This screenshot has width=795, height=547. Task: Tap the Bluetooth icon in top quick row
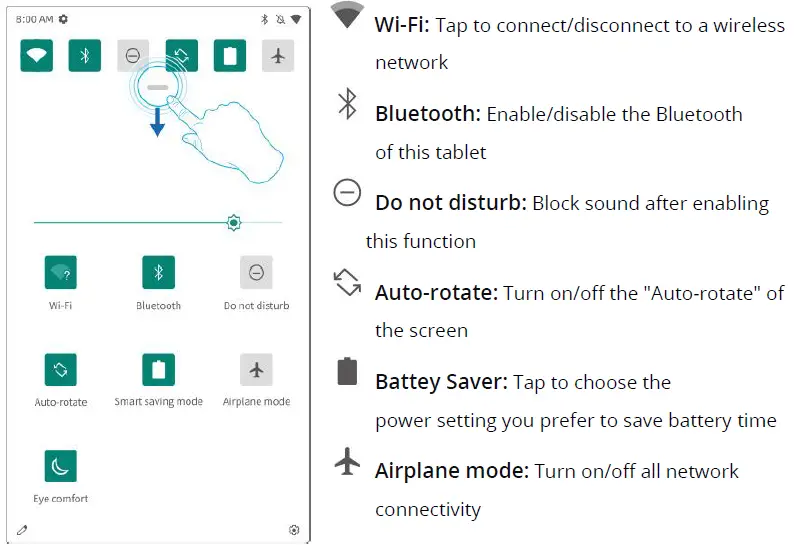coord(85,56)
